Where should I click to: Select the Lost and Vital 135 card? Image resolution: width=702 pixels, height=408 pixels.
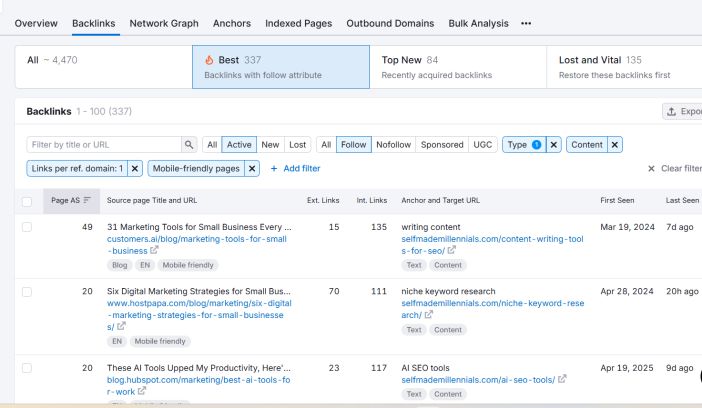(x=625, y=67)
